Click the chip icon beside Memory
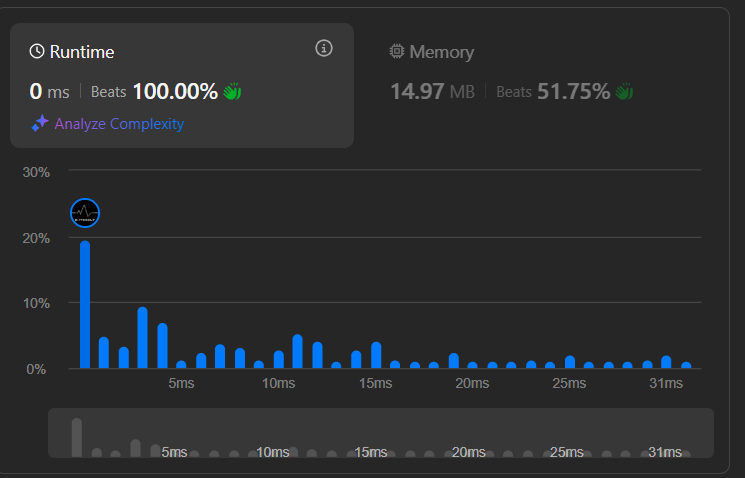 point(397,52)
